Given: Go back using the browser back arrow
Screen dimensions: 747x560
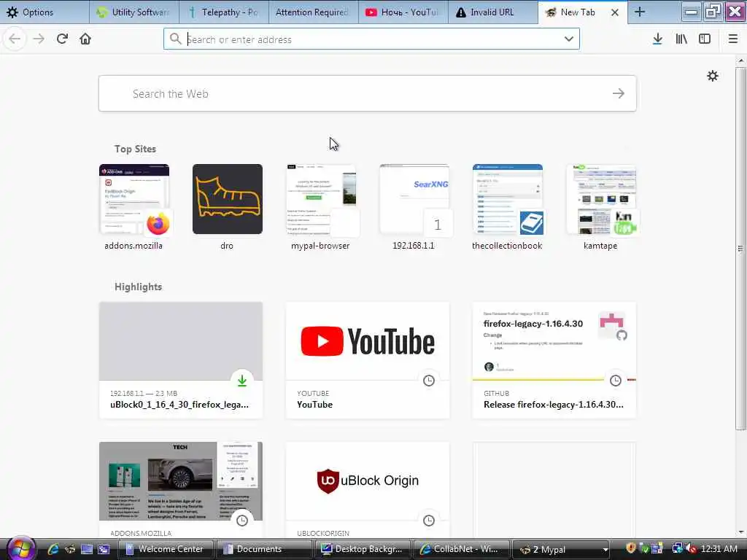Looking at the screenshot, I should tap(15, 39).
